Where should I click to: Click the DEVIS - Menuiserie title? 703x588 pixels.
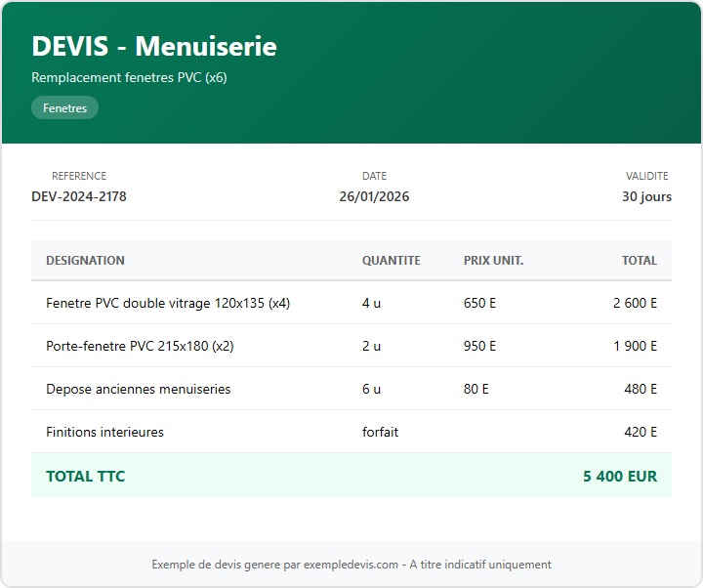[x=154, y=46]
